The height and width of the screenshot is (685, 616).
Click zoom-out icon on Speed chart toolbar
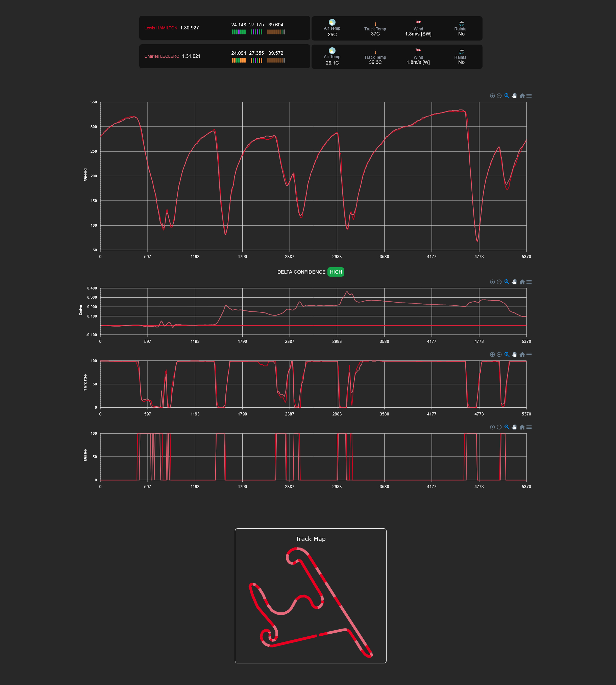(x=499, y=96)
